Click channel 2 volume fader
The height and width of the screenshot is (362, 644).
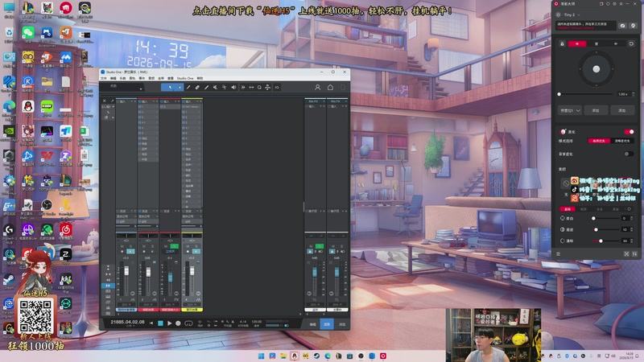[148, 273]
